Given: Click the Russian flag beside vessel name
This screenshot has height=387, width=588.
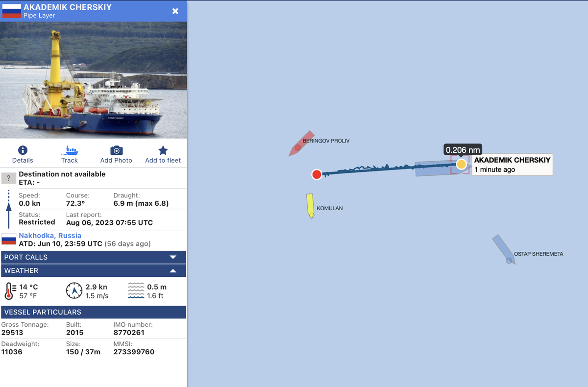Looking at the screenshot, I should pos(12,11).
